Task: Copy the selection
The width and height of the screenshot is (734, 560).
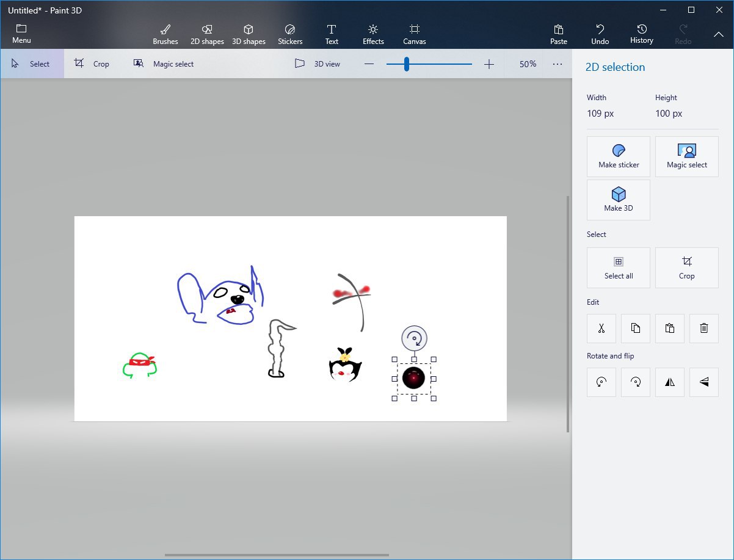Action: [636, 329]
